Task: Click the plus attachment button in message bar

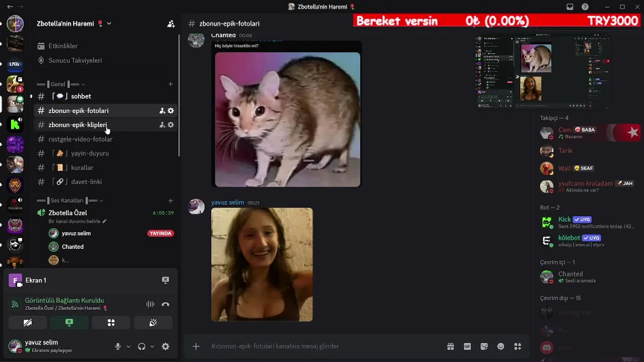Action: tap(196, 346)
